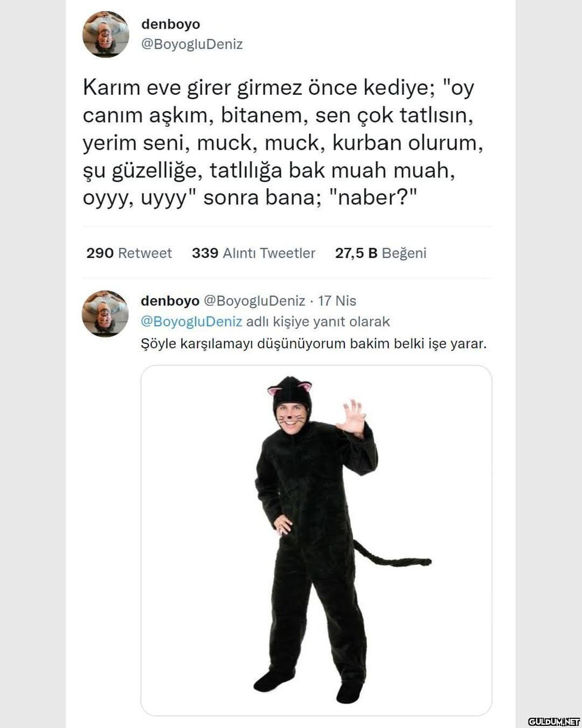This screenshot has height=728, width=582.
Task: Open the reply tweet's profile avatar
Action: pos(105,314)
